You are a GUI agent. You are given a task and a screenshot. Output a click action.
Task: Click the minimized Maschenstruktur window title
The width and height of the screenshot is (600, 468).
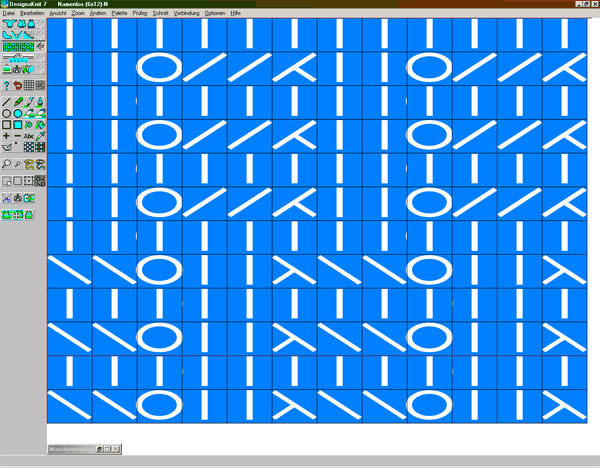(71, 449)
